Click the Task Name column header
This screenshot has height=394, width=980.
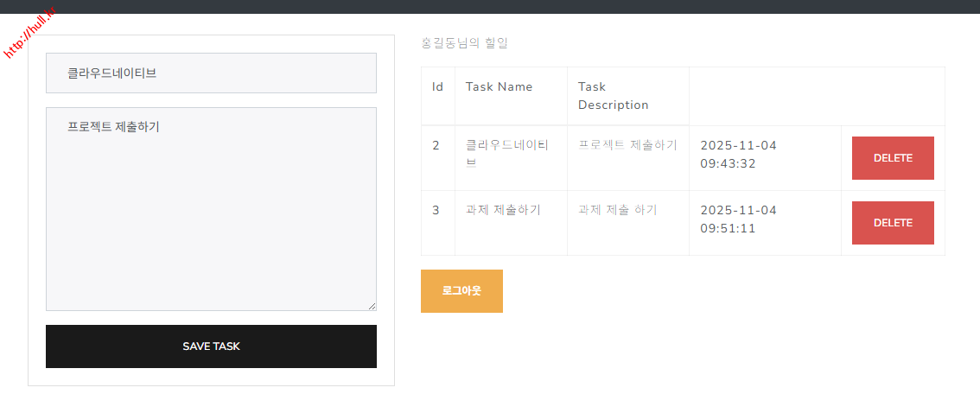coord(499,86)
